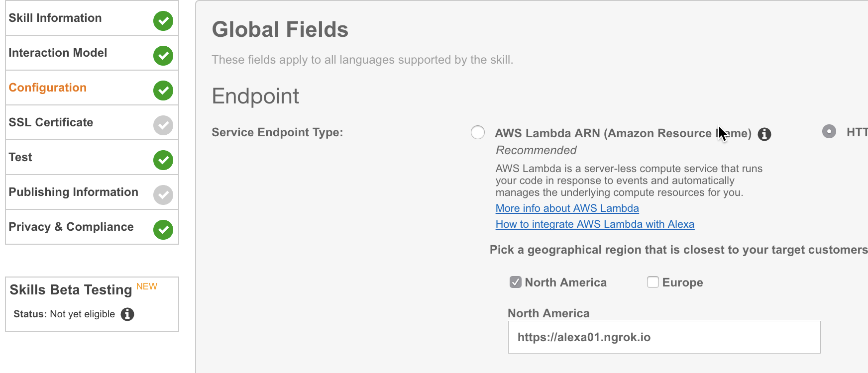The width and height of the screenshot is (868, 373).
Task: Click the North America label above URL field
Action: point(548,313)
